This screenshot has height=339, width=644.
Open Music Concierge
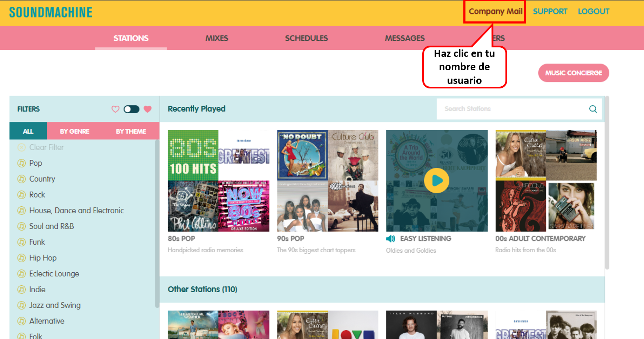573,73
